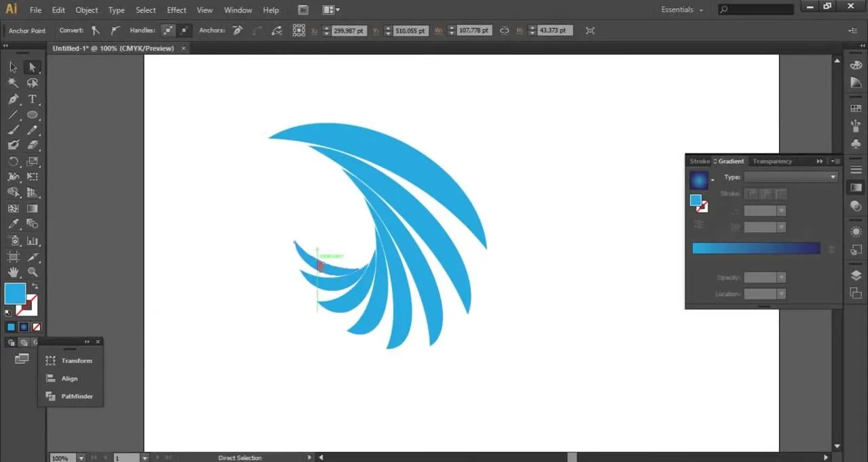Open the Color panel palette icon
This screenshot has width=868, height=462.
[856, 65]
